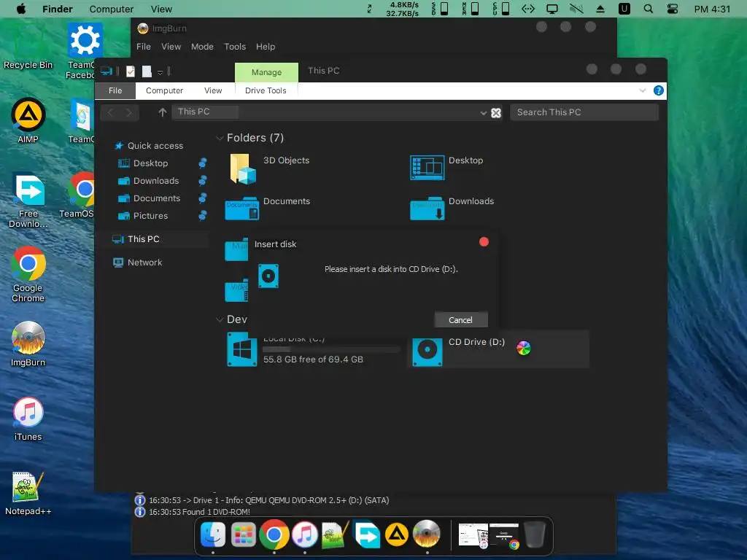Go to Downloads in Quick access

point(156,181)
